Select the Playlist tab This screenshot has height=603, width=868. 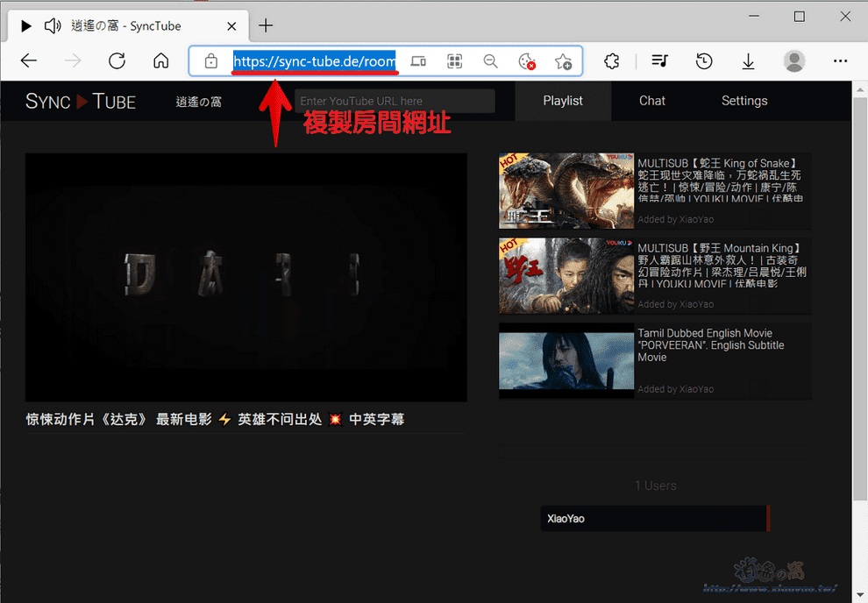(562, 101)
